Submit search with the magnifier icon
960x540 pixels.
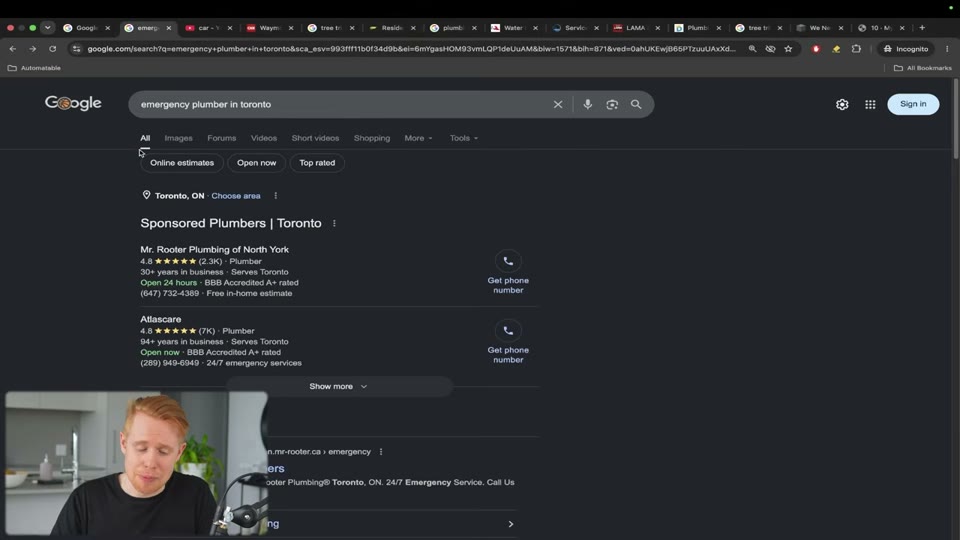point(636,105)
